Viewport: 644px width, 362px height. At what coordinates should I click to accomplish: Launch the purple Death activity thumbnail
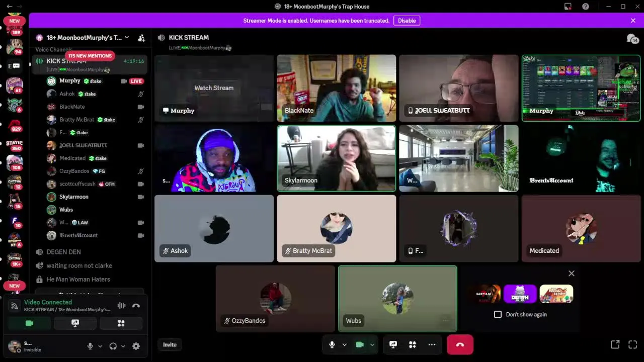[520, 294]
